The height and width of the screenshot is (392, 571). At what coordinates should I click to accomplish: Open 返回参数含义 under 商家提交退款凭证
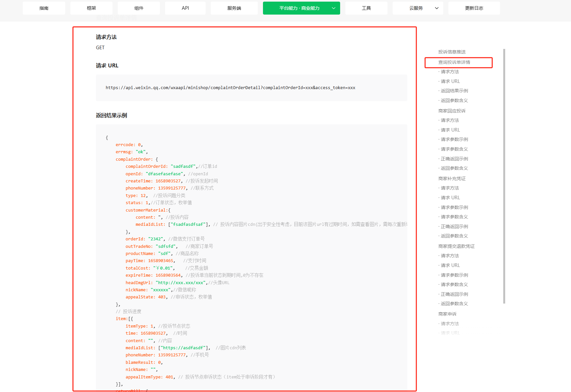(x=454, y=304)
